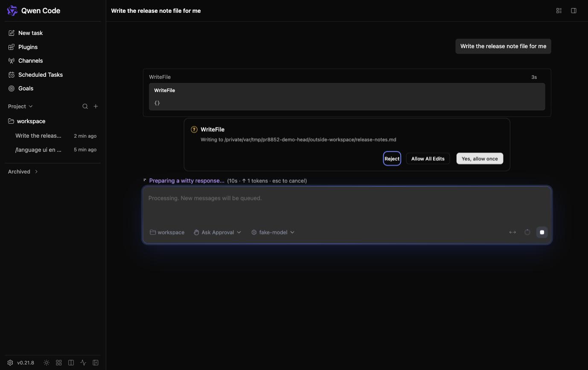Click the v0.21.8 version label

pyautogui.click(x=26, y=363)
